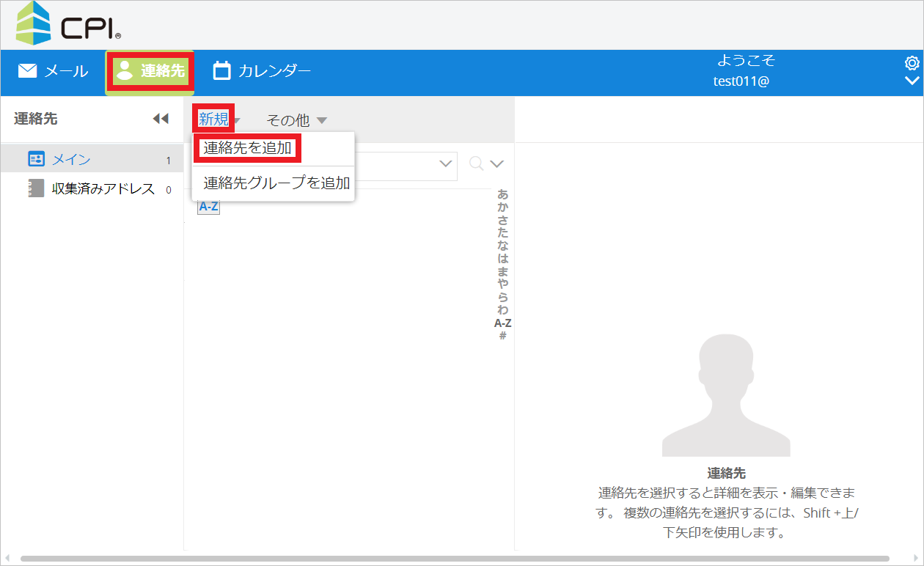Screen dimensions: 924x566
Task: Open the その他 dropdown menu
Action: (x=296, y=120)
